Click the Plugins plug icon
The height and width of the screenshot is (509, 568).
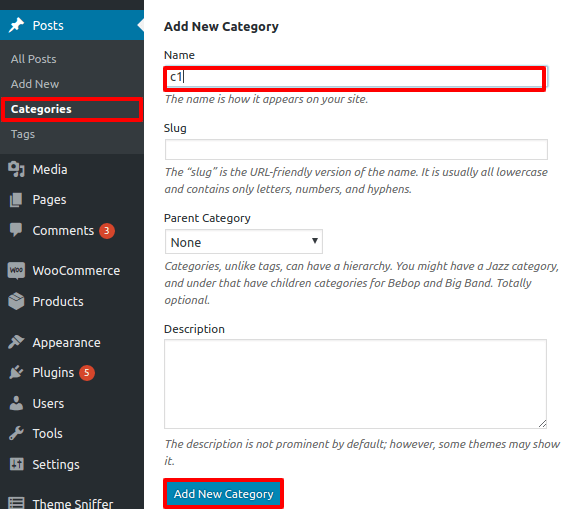point(16,372)
